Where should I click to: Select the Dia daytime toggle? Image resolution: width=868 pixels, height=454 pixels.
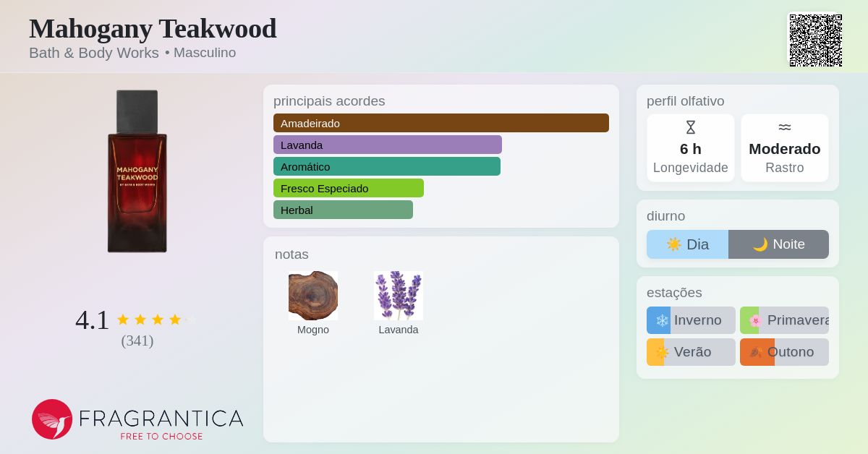click(x=687, y=244)
